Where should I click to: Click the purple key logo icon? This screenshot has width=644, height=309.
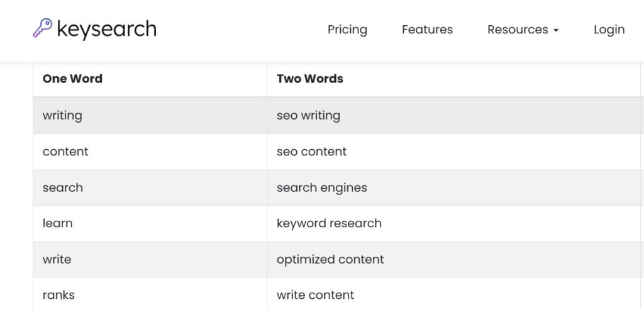click(42, 28)
